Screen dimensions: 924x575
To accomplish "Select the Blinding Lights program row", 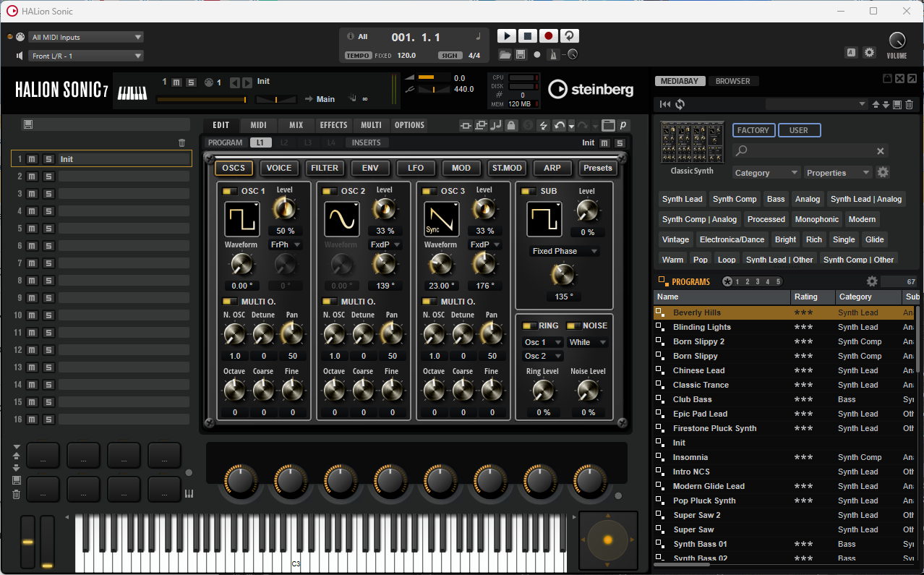I will 785,327.
